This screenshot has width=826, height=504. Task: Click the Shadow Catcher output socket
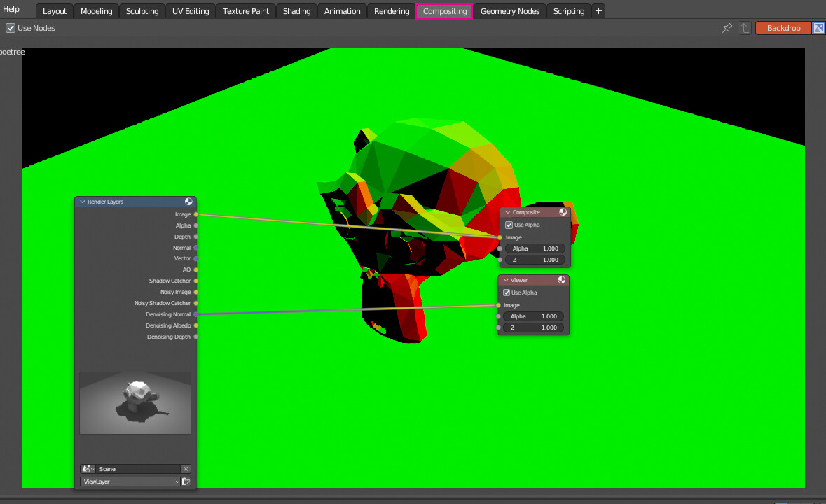(196, 281)
